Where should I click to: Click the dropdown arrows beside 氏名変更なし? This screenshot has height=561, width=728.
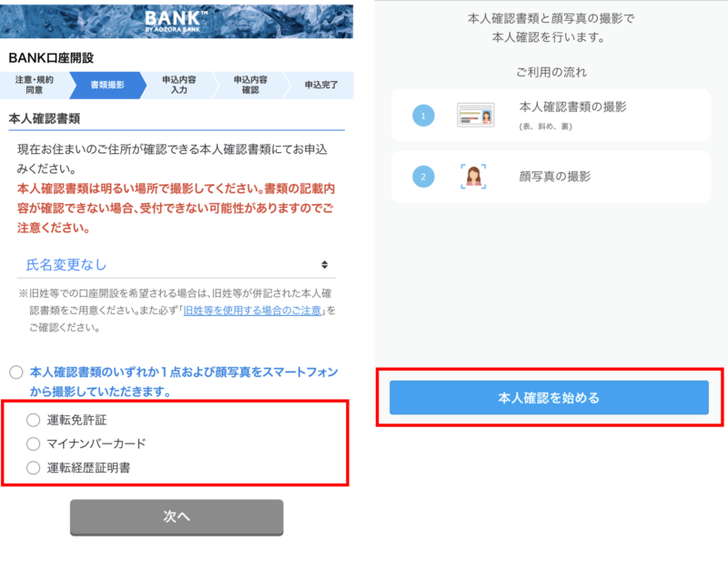tap(325, 264)
